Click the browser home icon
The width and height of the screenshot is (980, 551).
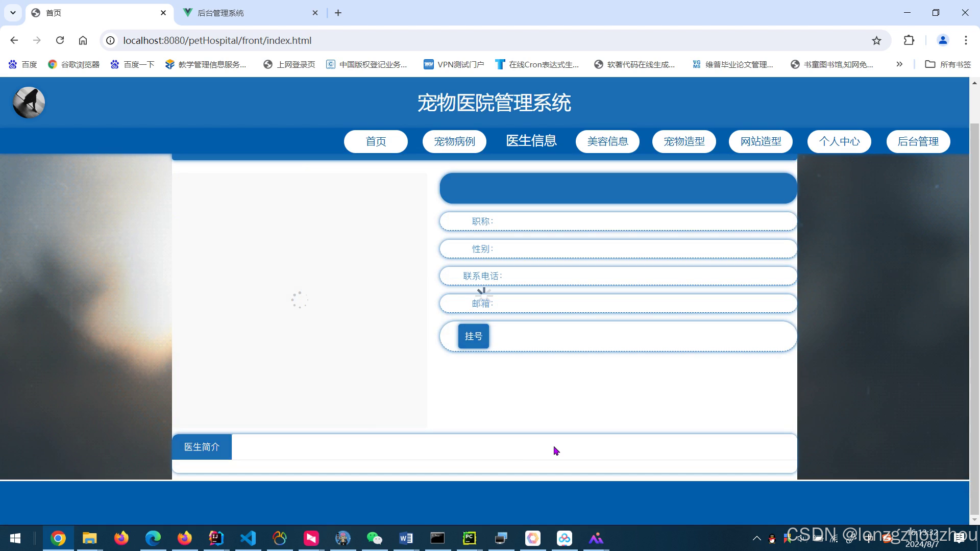(83, 40)
